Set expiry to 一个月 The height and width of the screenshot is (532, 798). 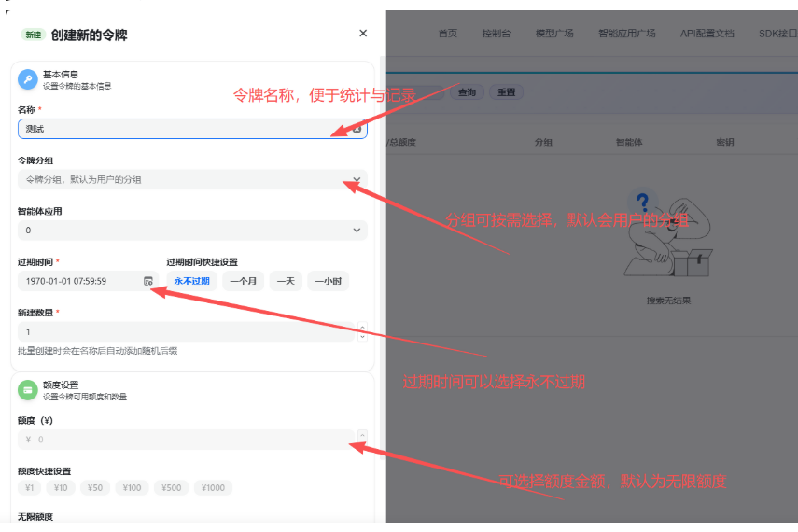(244, 281)
